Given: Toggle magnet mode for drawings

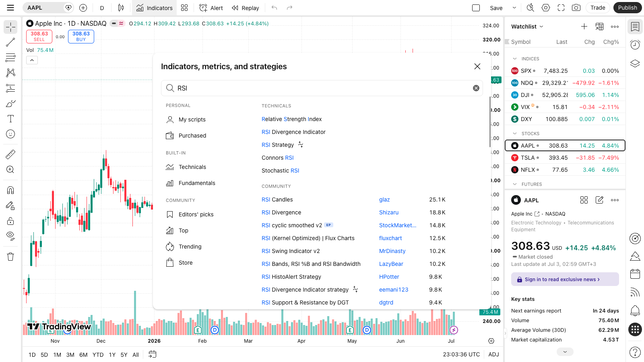Looking at the screenshot, I should 10,190.
